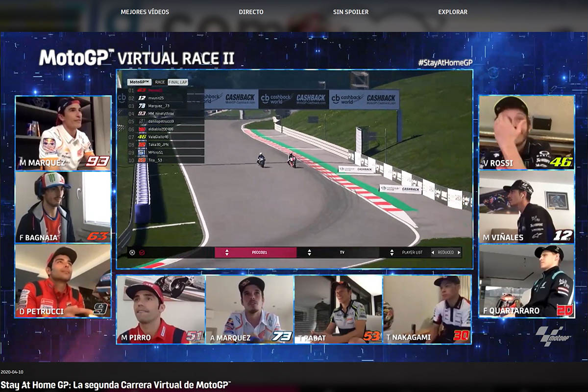Select the SIN SPOILER menu item

pos(351,12)
